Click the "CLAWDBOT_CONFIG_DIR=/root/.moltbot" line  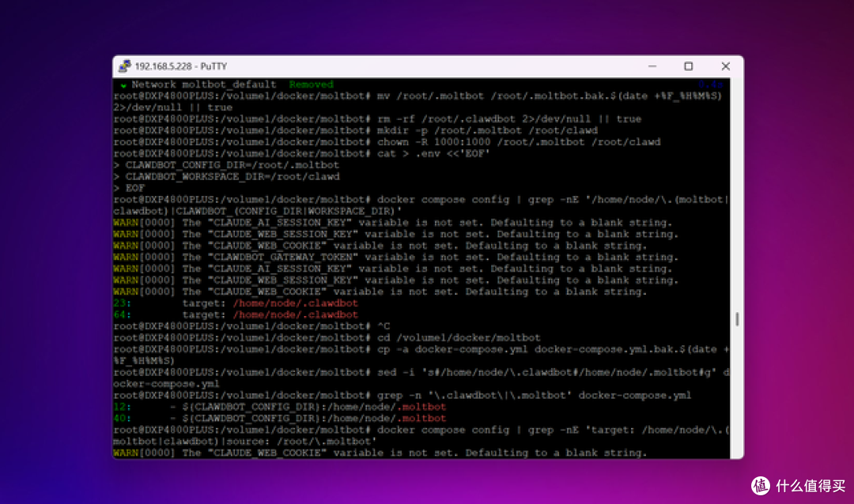pyautogui.click(x=226, y=165)
